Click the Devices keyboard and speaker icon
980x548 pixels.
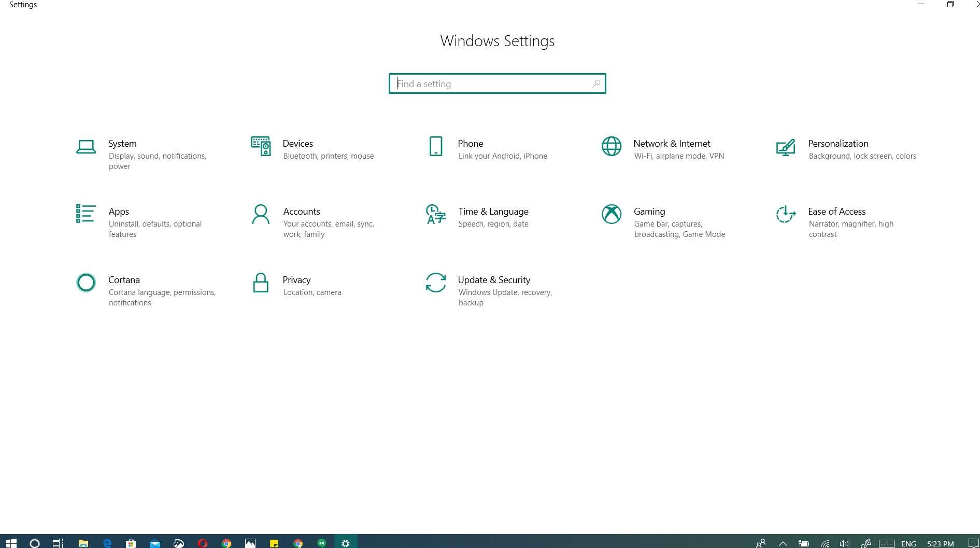tap(261, 146)
